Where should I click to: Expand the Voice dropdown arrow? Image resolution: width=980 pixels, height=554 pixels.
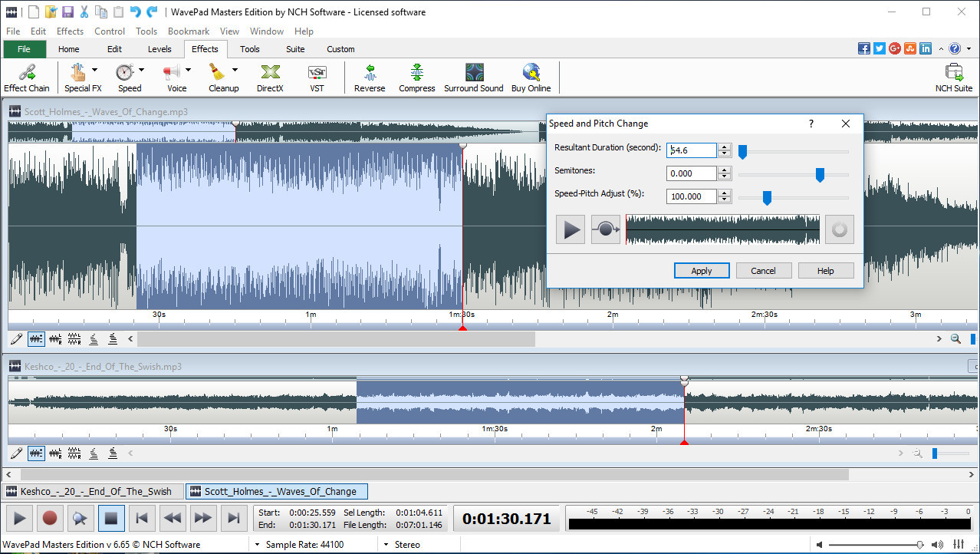point(188,71)
